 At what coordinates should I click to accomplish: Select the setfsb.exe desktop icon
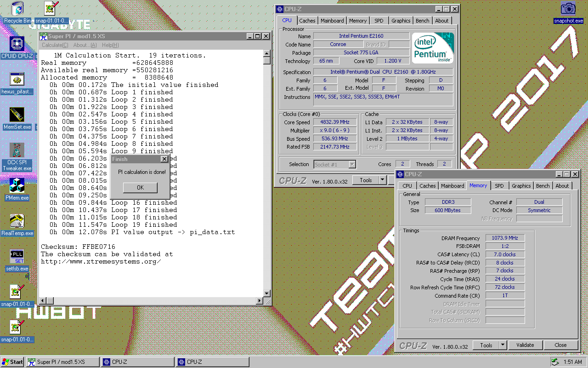point(17,260)
